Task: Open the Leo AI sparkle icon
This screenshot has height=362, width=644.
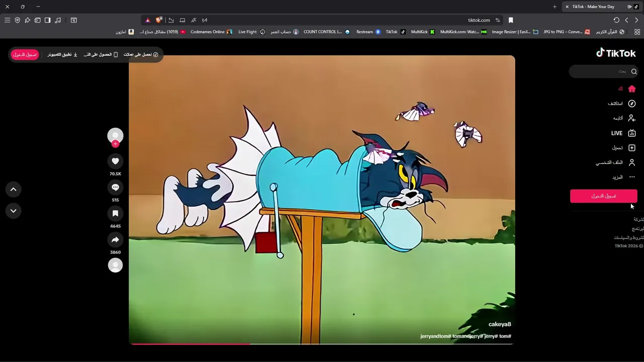Action: (27, 20)
